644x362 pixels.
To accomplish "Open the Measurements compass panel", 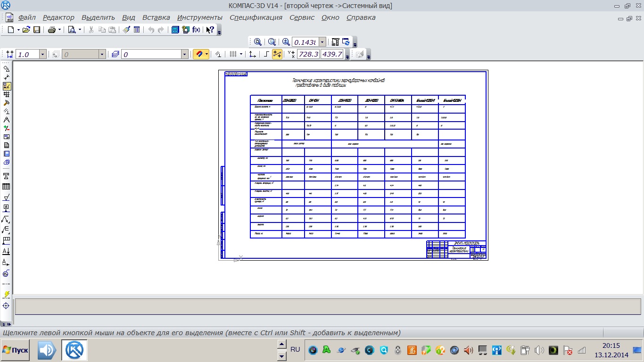I will click(x=7, y=120).
